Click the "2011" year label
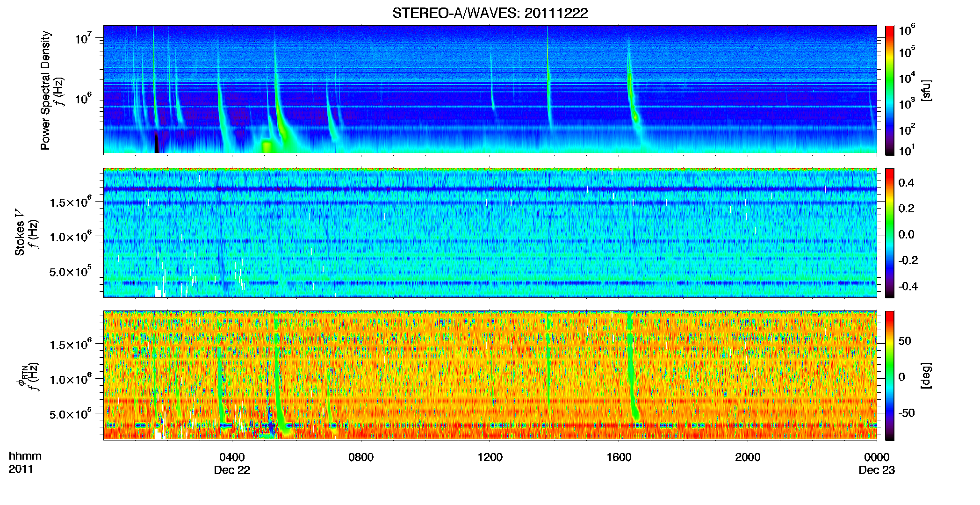 tap(21, 469)
